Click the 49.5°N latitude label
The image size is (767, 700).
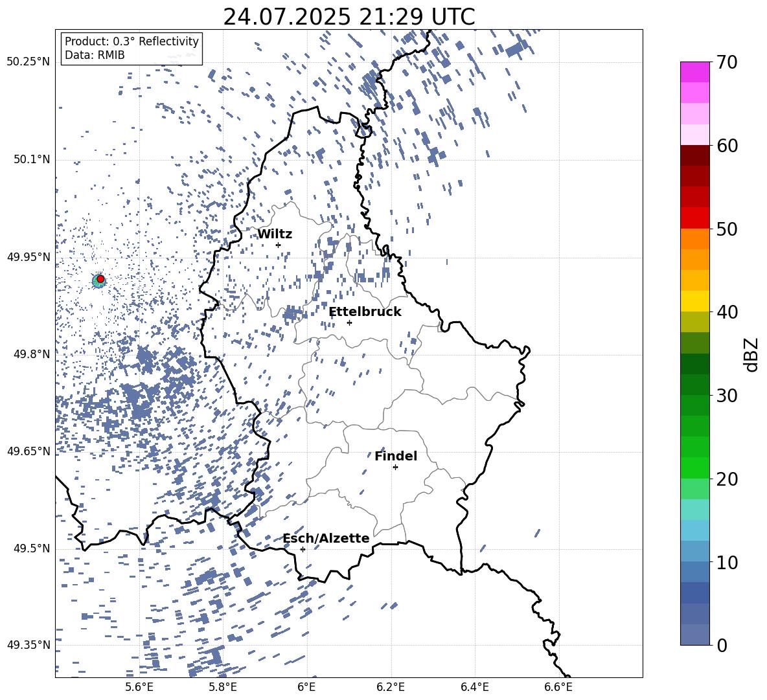pos(31,548)
